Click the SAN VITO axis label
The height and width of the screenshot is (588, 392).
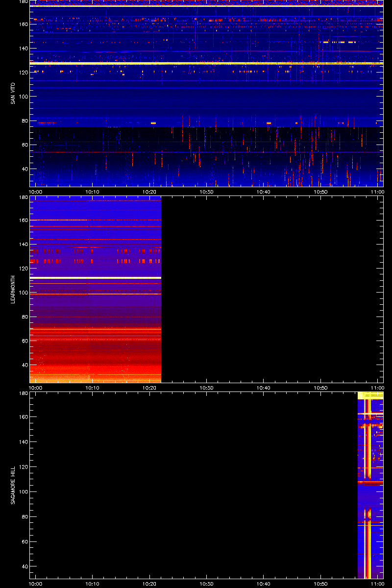point(12,93)
